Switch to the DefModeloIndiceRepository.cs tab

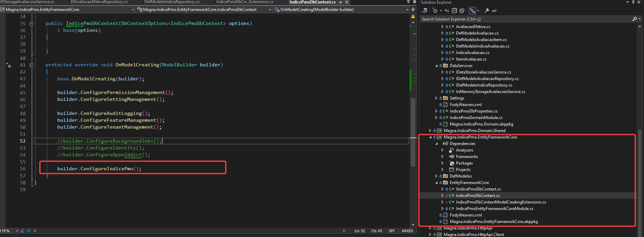point(172,2)
